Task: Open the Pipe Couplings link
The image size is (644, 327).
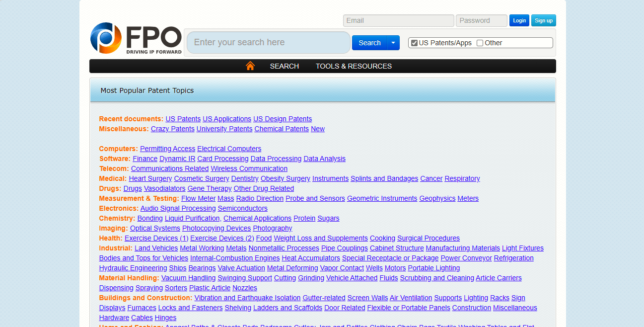Action: click(x=345, y=248)
